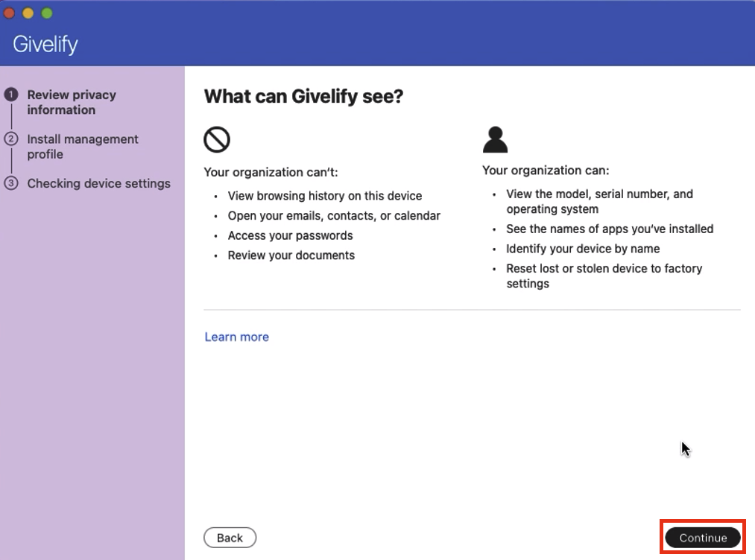The width and height of the screenshot is (755, 560).
Task: Click the Givelify title in the header
Action: [45, 44]
